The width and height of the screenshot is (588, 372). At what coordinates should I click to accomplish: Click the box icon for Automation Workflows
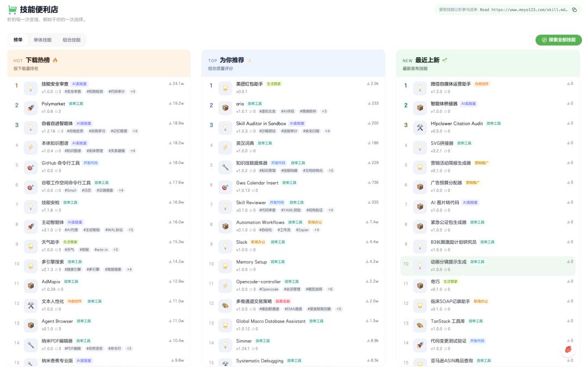pyautogui.click(x=225, y=226)
